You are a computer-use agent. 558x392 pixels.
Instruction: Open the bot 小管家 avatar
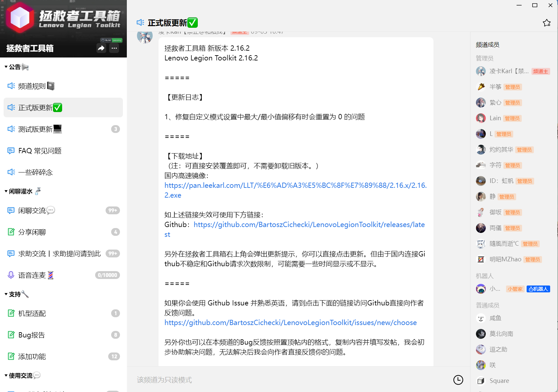[x=481, y=289]
